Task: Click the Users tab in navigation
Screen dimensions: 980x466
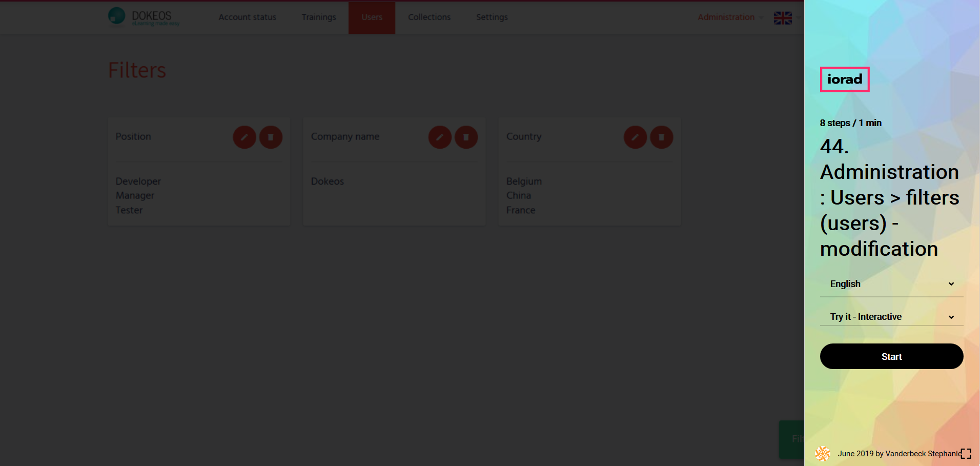Action: coord(372,17)
